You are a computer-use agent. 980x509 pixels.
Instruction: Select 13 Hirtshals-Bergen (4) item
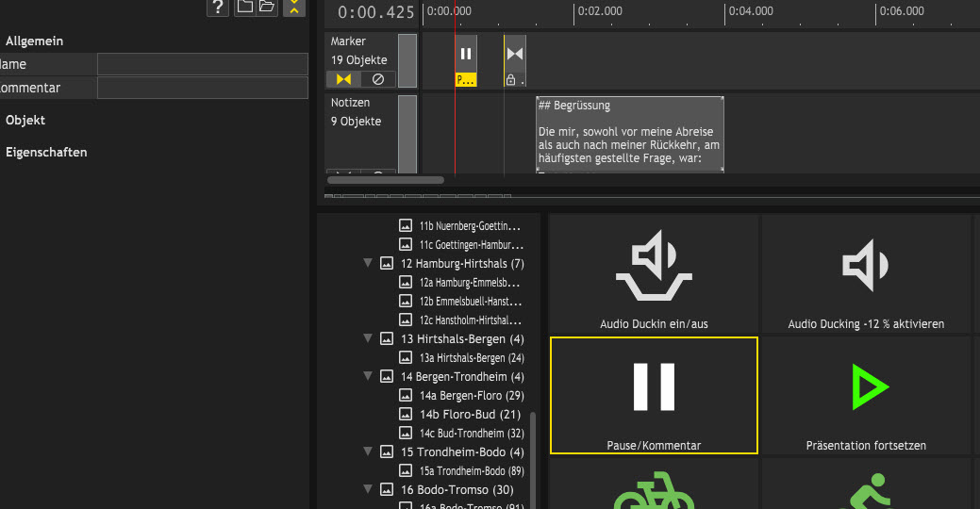462,339
